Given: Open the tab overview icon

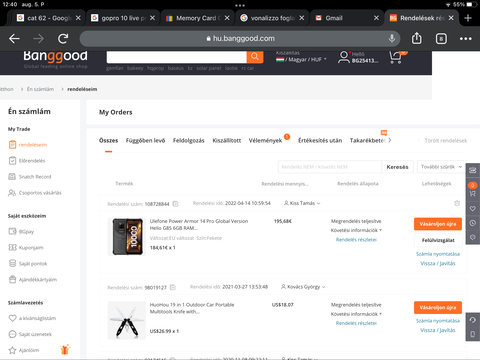Looking at the screenshot, I should (441, 39).
